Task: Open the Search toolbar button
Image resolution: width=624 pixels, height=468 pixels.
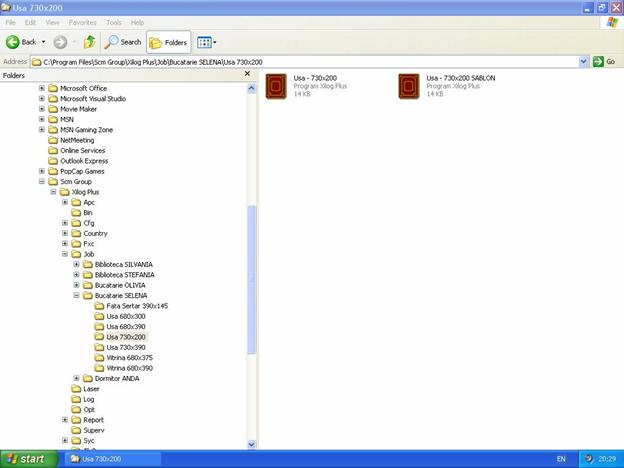Action: [123, 42]
